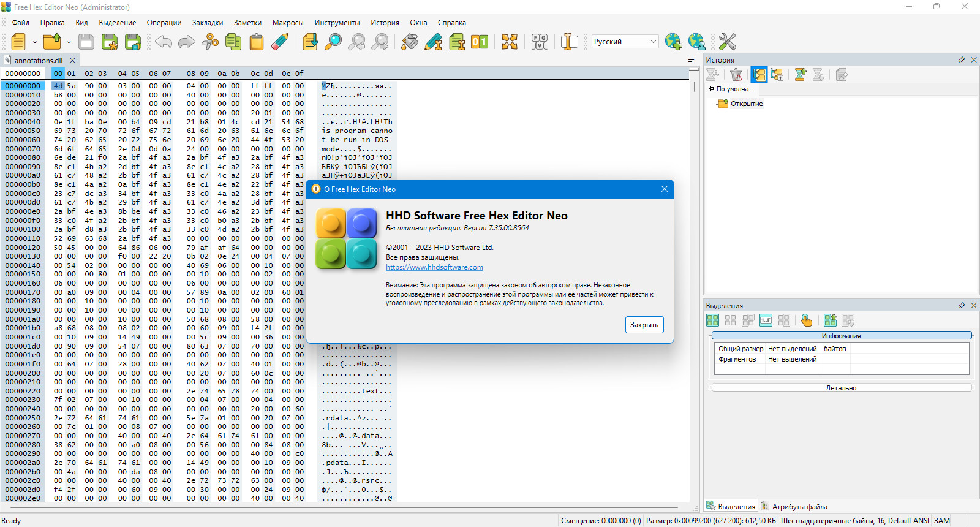
Task: Pin the История panel
Action: [962, 59]
